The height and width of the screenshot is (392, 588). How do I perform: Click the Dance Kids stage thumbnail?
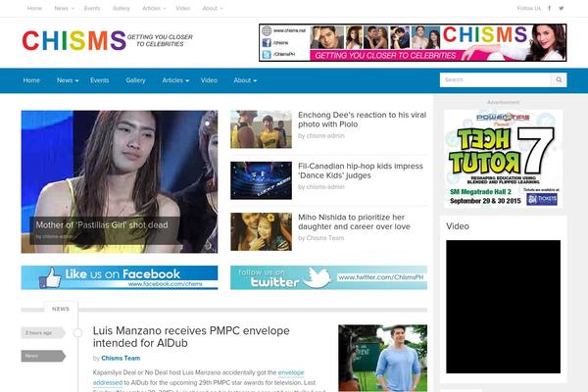[x=261, y=180]
